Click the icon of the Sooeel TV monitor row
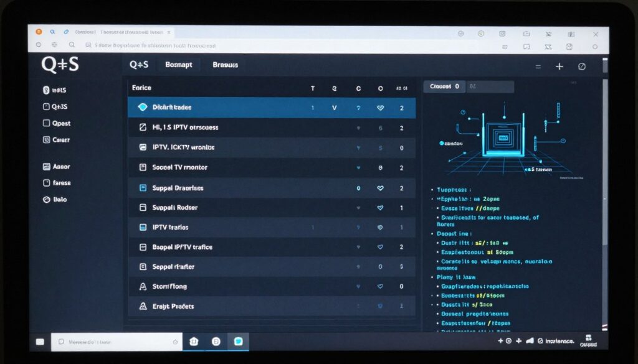Image resolution: width=638 pixels, height=364 pixels. click(143, 167)
